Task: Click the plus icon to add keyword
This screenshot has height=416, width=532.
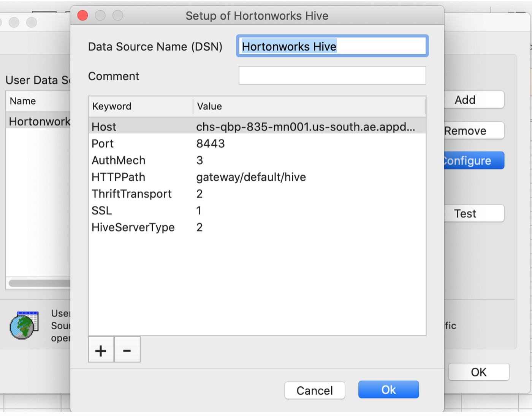Action: pyautogui.click(x=101, y=350)
